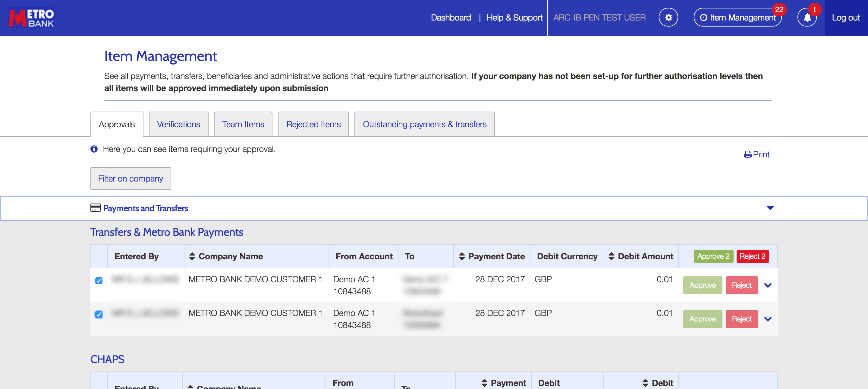The image size is (868, 389).
Task: Open Item Management in top bar
Action: pos(737,17)
